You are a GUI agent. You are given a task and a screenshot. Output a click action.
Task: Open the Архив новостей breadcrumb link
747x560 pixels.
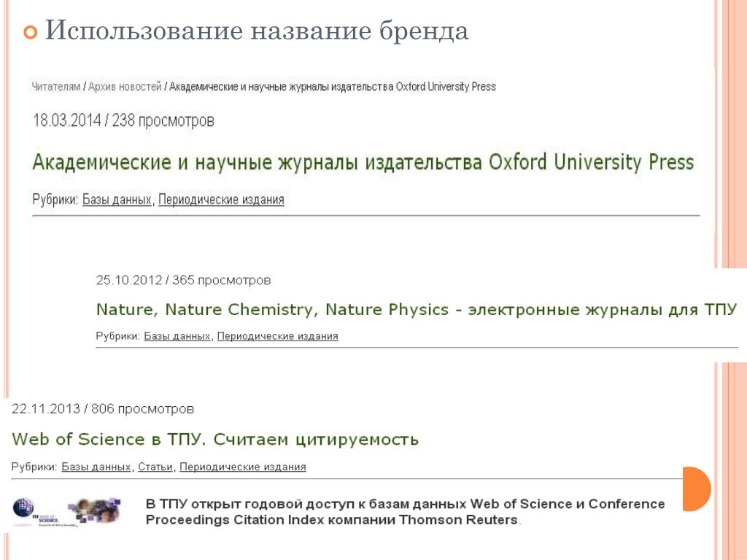point(125,87)
